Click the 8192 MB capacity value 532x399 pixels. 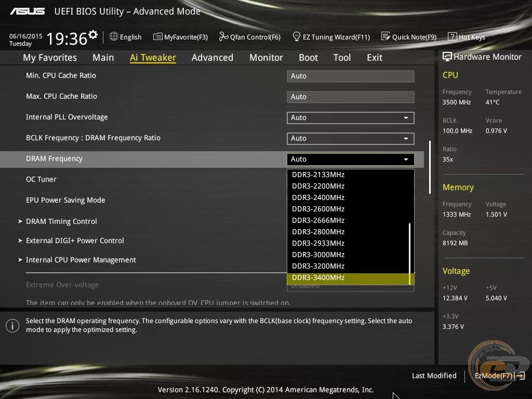click(455, 243)
